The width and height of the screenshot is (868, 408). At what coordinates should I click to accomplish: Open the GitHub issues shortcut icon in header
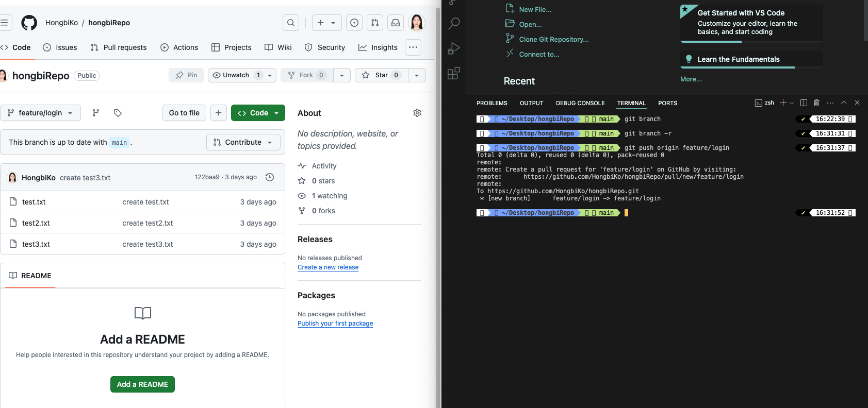pyautogui.click(x=354, y=23)
